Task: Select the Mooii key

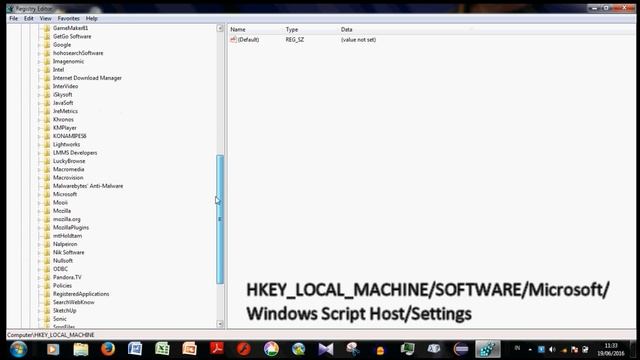Action: click(60, 202)
